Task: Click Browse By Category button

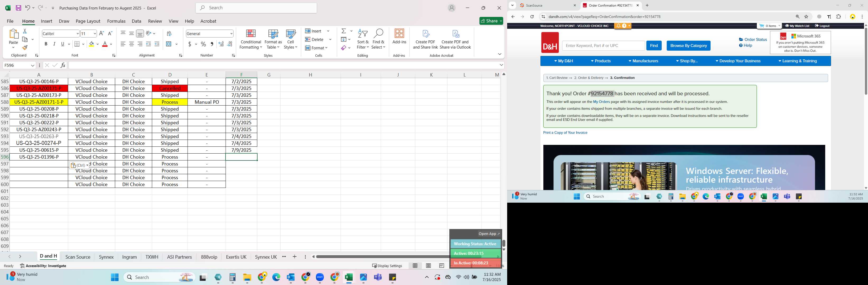Action: 688,46
